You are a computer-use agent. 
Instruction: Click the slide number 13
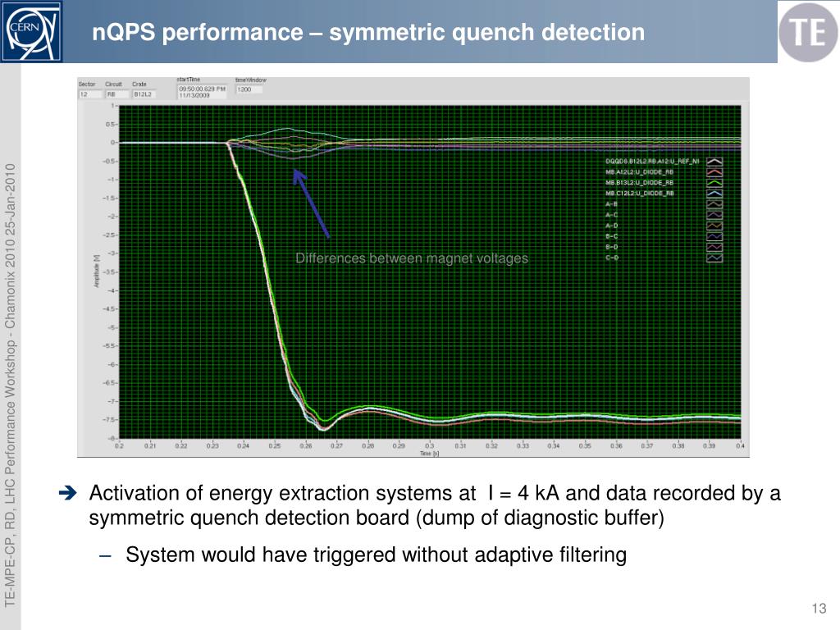pyautogui.click(x=817, y=608)
